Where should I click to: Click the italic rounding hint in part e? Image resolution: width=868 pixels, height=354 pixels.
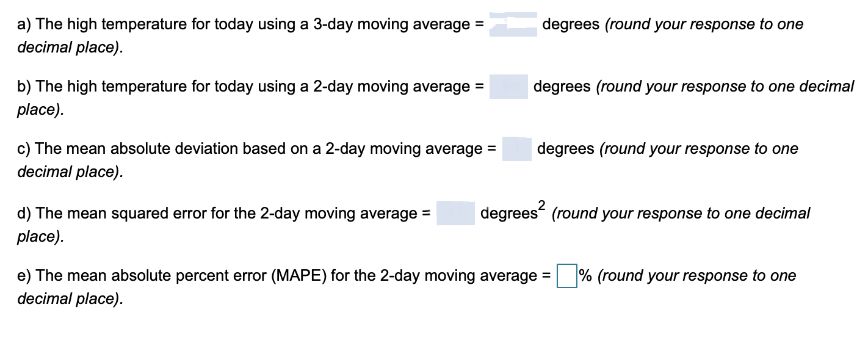pyautogui.click(x=696, y=276)
